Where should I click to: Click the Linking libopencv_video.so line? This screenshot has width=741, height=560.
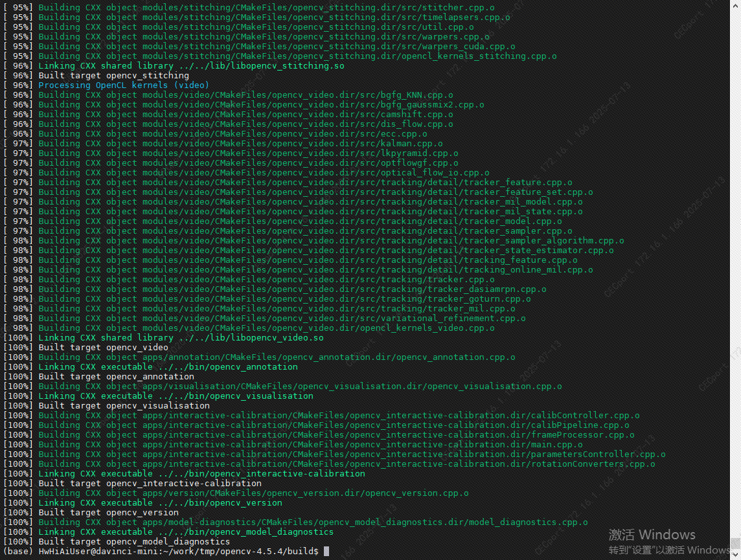(163, 337)
